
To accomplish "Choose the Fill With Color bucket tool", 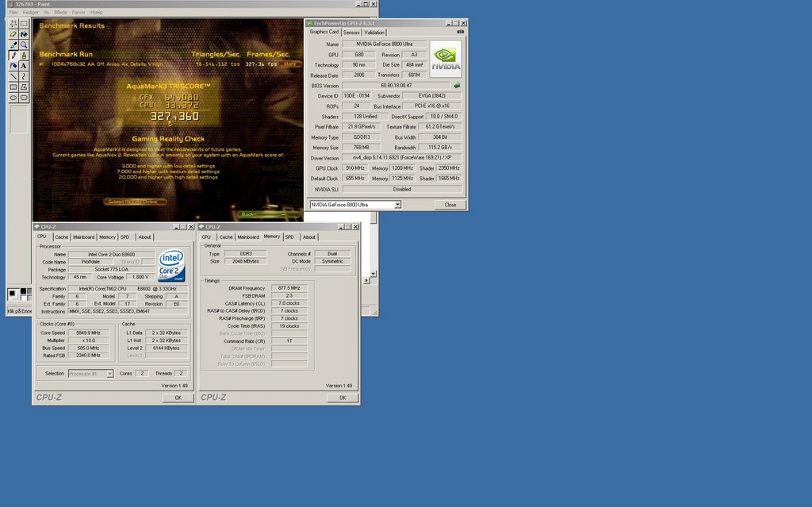I will (24, 34).
